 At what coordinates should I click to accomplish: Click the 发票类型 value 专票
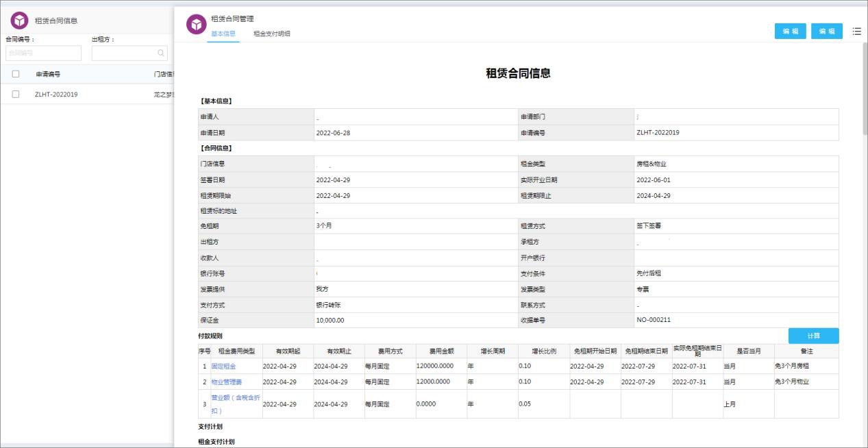[x=643, y=289]
